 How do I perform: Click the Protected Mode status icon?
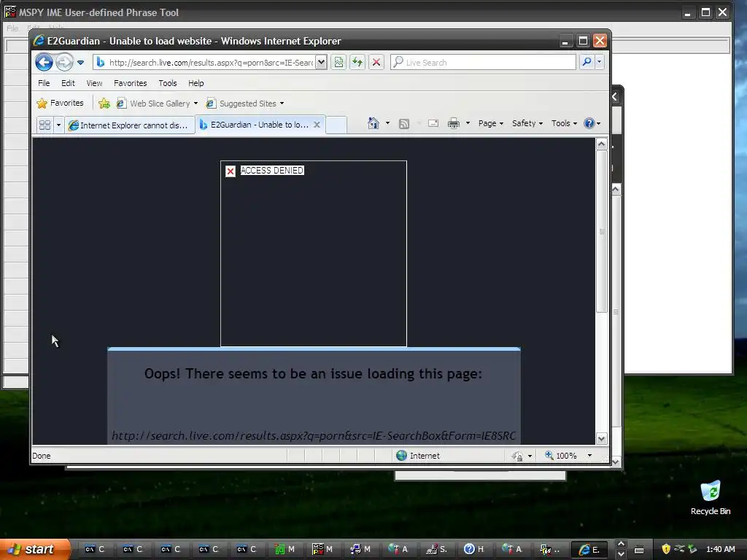(517, 456)
